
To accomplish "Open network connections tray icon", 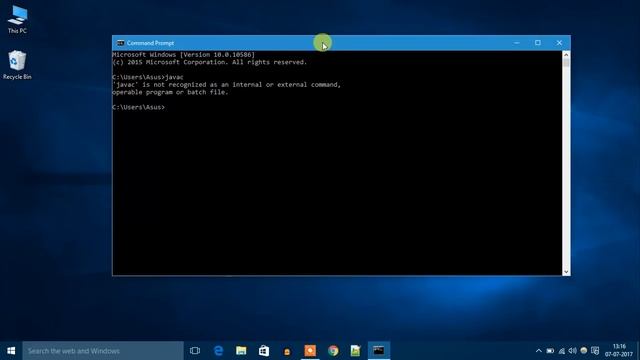I will [562, 351].
